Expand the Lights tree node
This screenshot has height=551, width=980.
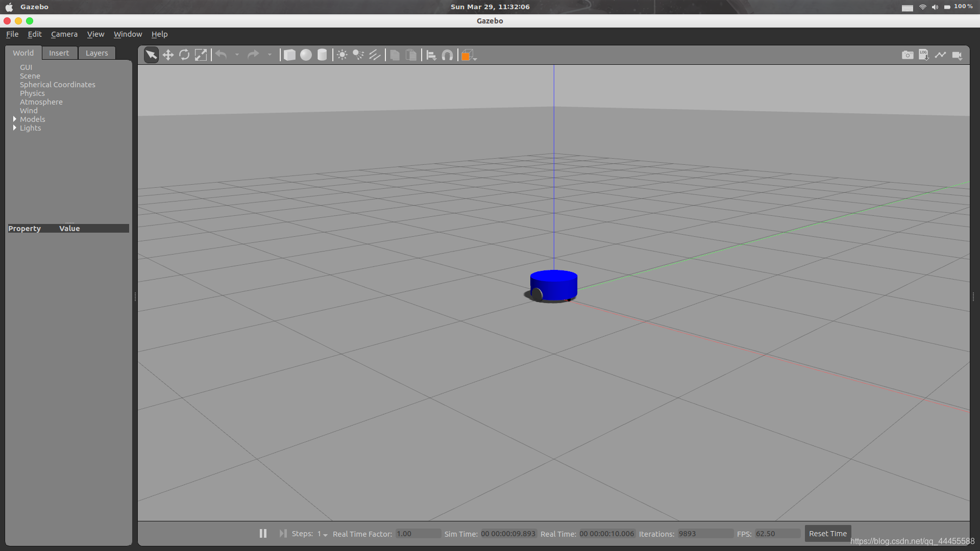pos(14,128)
